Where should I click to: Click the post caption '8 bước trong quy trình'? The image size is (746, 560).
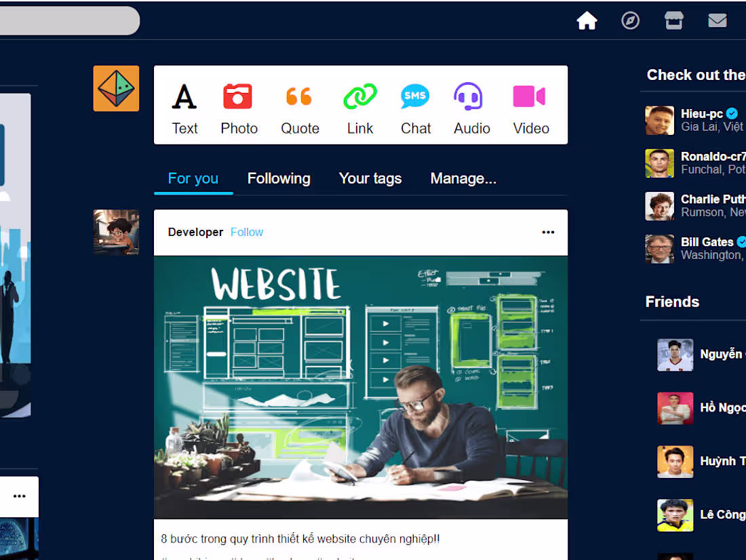(x=300, y=539)
